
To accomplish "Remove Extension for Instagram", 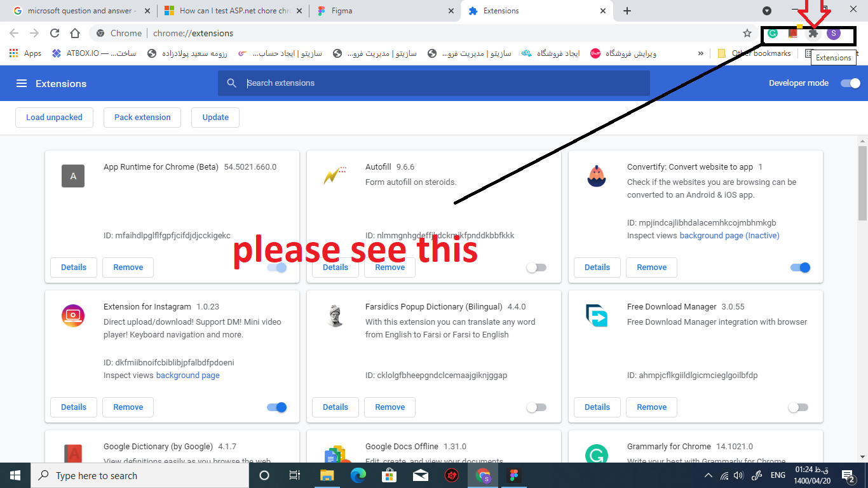I will 128,407.
